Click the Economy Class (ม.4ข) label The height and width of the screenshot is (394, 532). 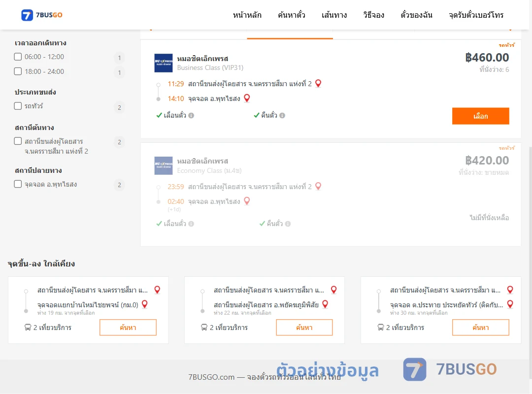209,170
